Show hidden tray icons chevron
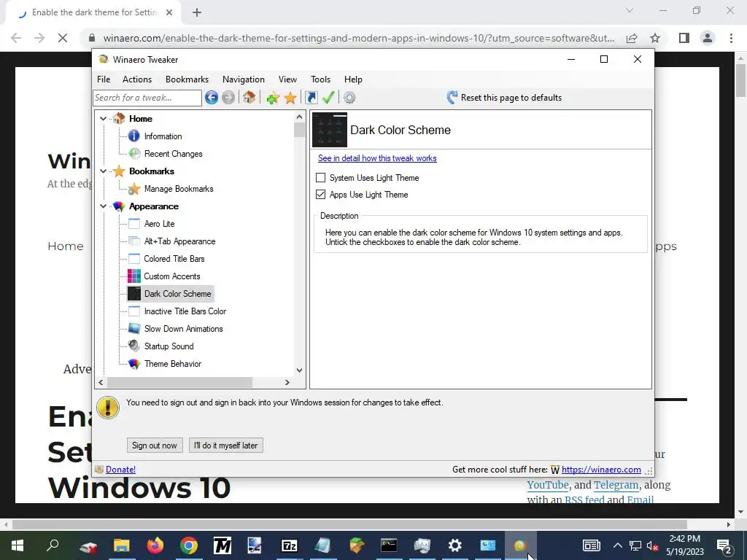The width and height of the screenshot is (747, 560). (x=617, y=545)
